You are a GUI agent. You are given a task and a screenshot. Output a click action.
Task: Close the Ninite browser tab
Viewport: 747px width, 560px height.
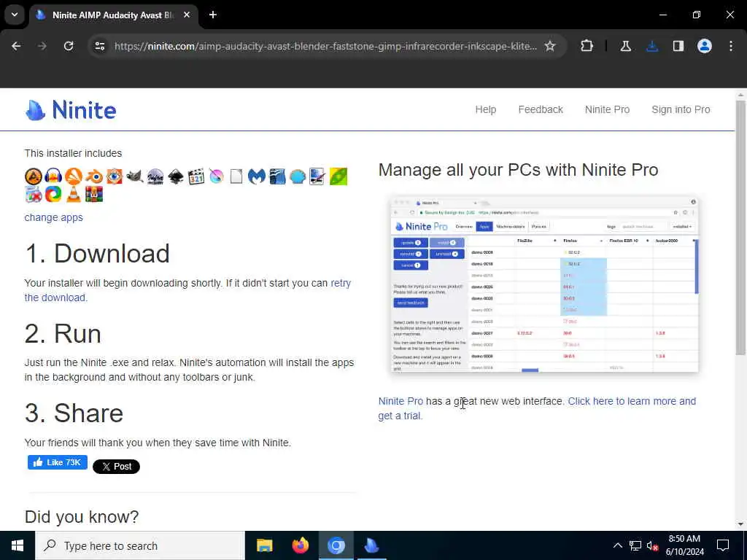coord(187,15)
